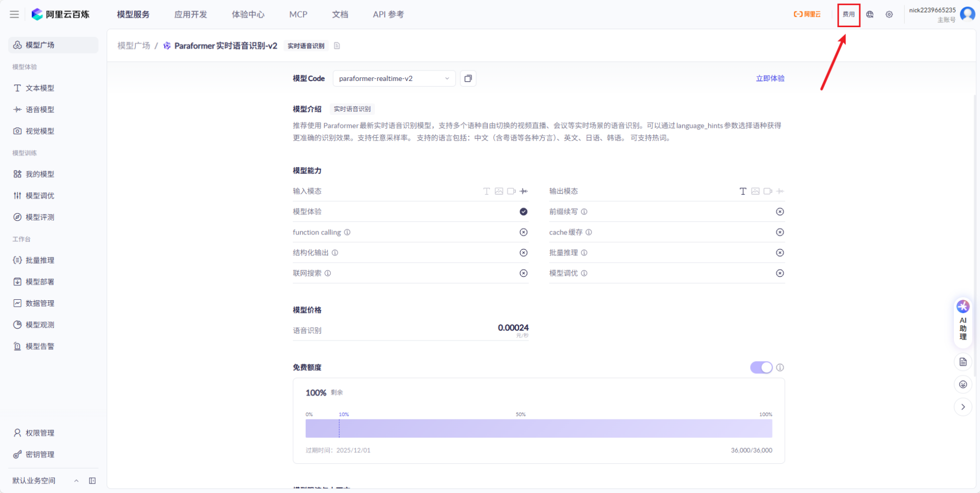This screenshot has width=980, height=493.
Task: Select 语音模型 in the sidebar
Action: 40,110
